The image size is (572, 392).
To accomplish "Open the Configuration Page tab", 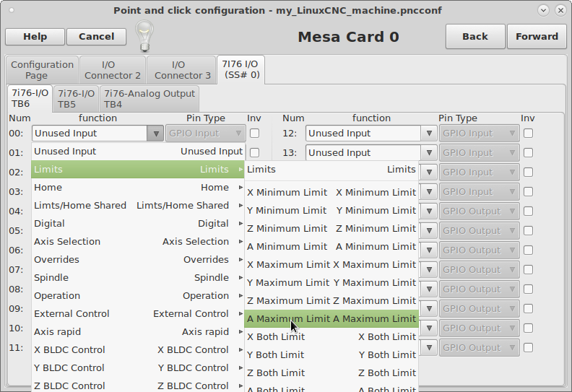I will (x=42, y=70).
